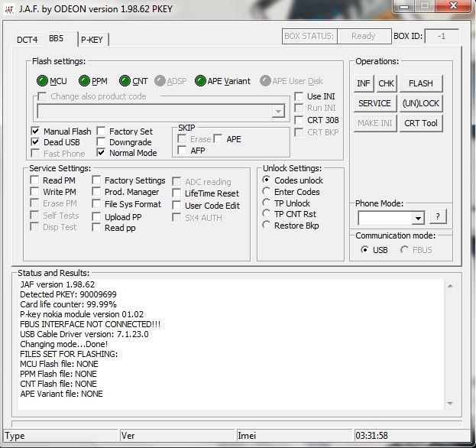Click the "APE Variant file: NONE" log line
476x448 pixels.
click(61, 394)
